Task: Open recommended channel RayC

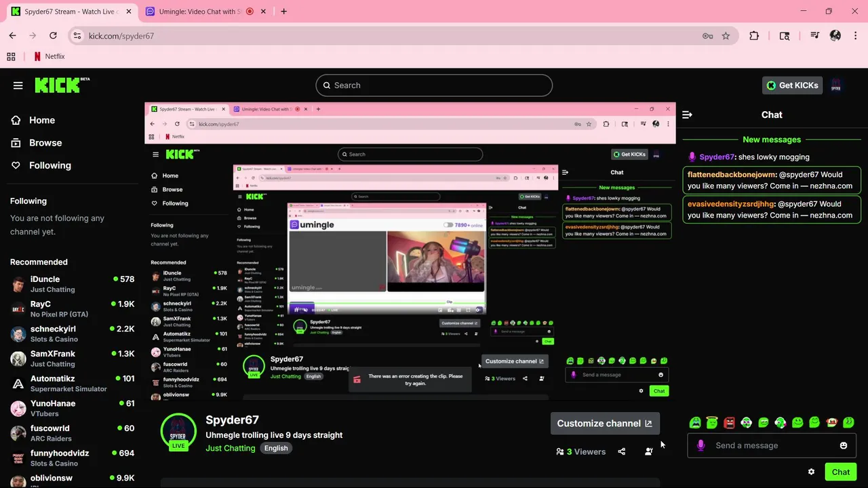Action: point(72,309)
